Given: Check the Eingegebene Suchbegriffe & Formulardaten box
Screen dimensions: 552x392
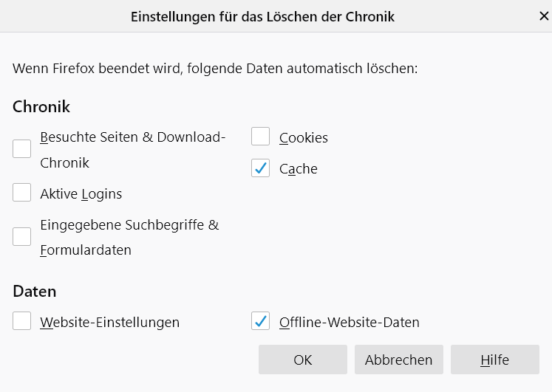Looking at the screenshot, I should (22, 237).
